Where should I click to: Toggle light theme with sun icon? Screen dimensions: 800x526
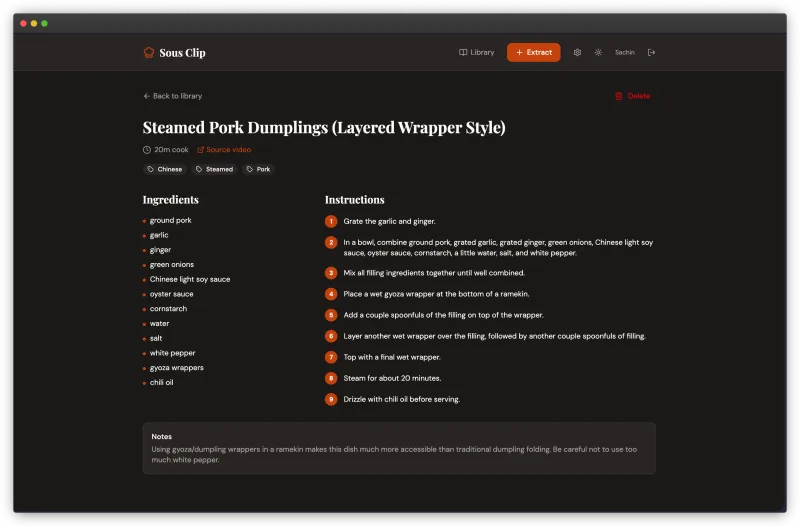598,53
